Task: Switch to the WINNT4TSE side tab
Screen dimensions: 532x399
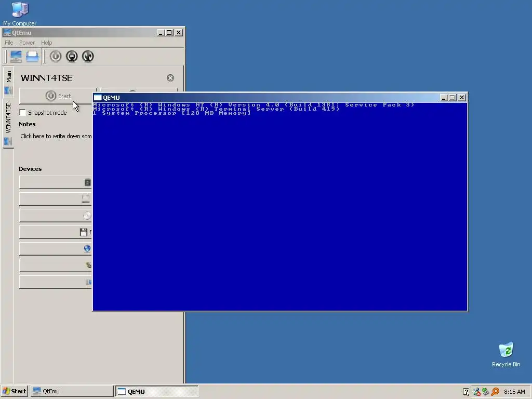Action: coord(8,124)
